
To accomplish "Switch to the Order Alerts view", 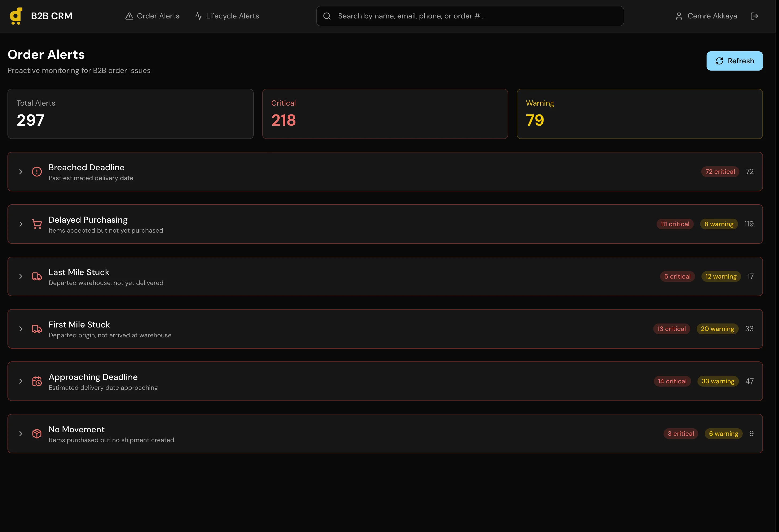I will (157, 16).
